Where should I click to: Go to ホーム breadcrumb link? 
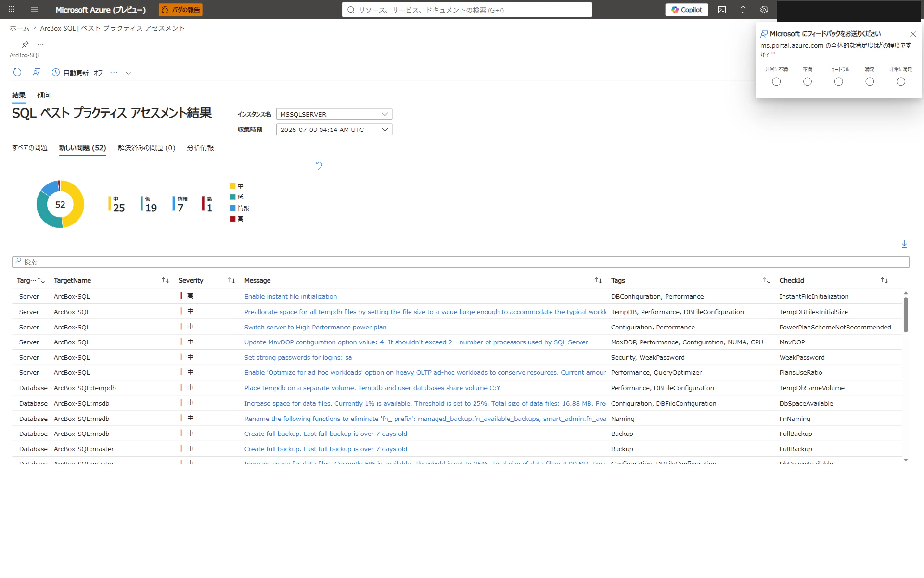[x=20, y=28]
